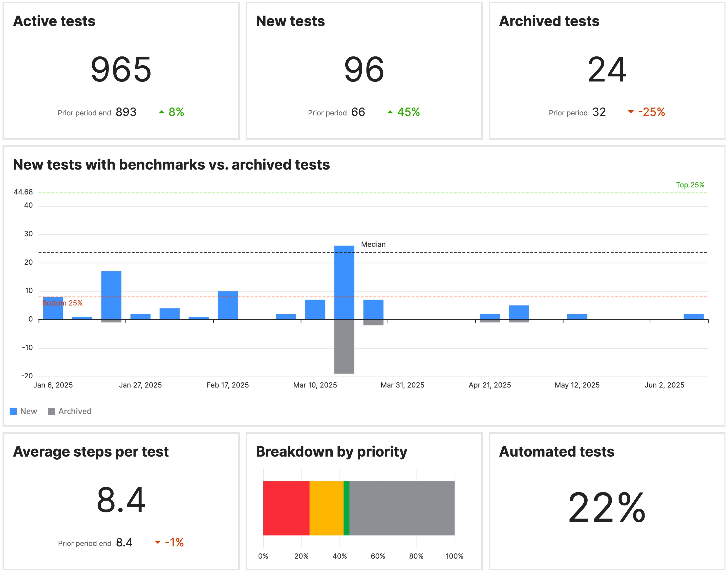728x573 pixels.
Task: Hide the Median line by clicking its label
Action: (x=374, y=244)
